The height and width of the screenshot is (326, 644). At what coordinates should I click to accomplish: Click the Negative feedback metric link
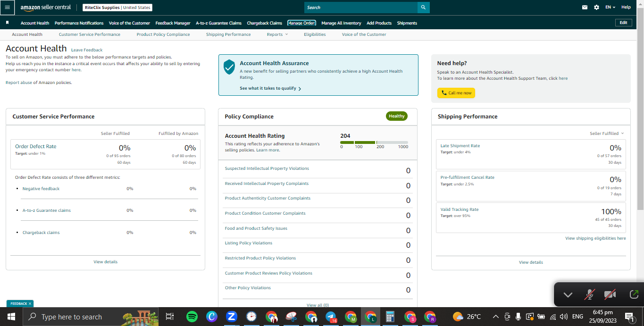tap(41, 189)
